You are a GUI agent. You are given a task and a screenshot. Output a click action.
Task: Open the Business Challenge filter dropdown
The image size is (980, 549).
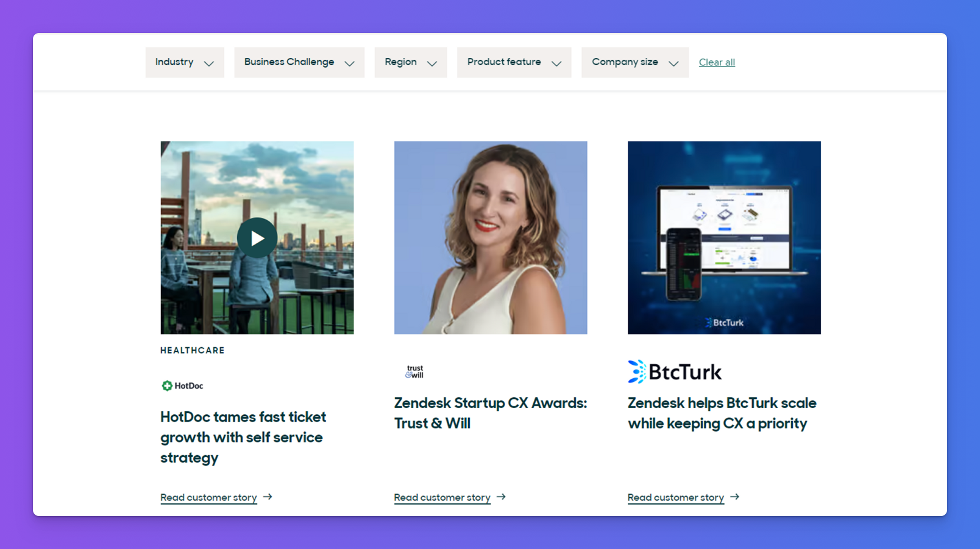(299, 62)
